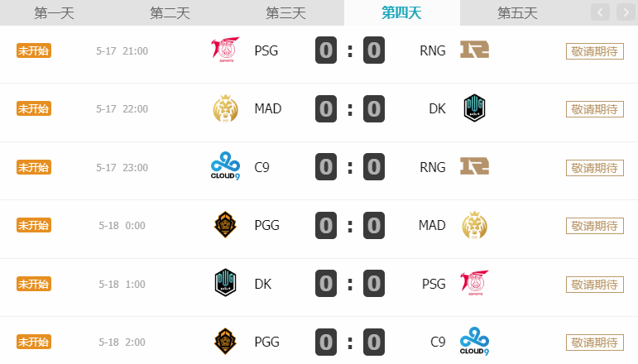Click 未开始 badge of 22:00 match
Screen dimensions: 638x364
[x=34, y=108]
